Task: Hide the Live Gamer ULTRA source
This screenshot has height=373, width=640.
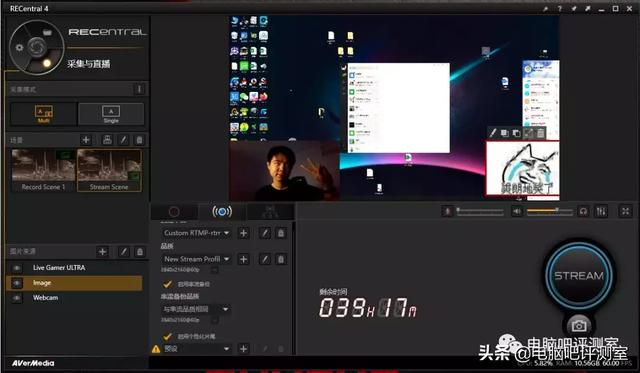Action: click(16, 268)
